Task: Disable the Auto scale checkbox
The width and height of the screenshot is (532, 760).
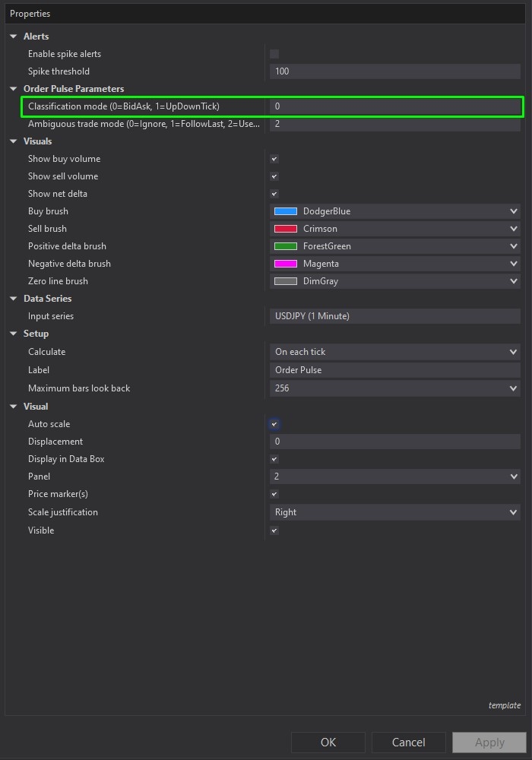Action: [274, 424]
